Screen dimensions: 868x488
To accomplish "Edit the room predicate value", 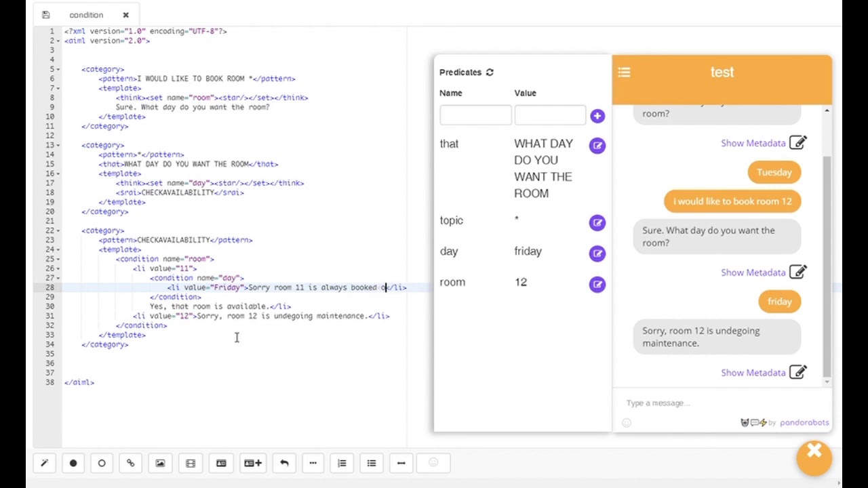I will 597,284.
